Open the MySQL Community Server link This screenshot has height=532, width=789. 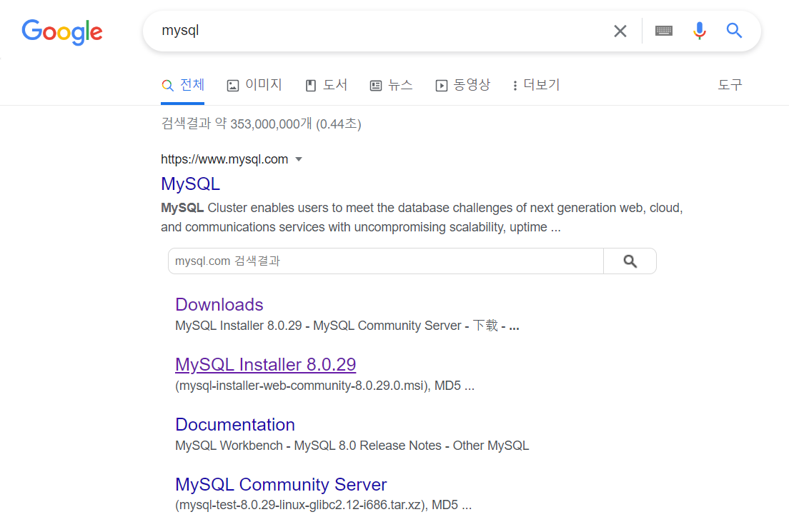pos(281,485)
